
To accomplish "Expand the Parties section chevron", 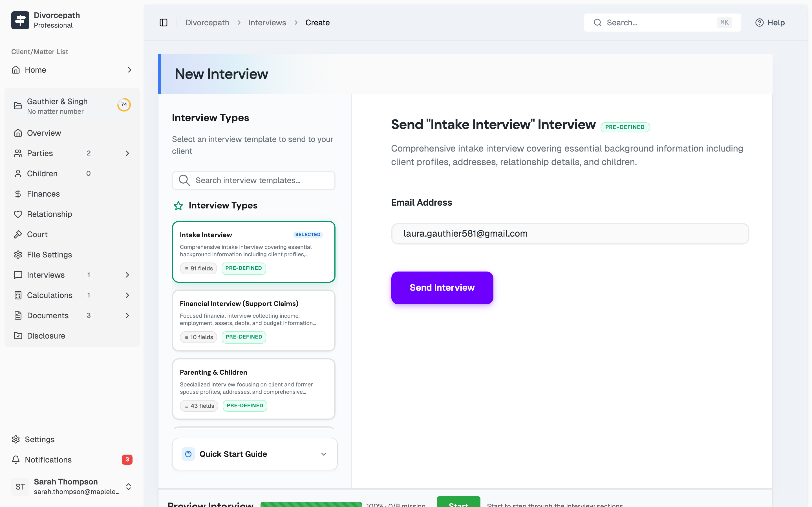I will 127,153.
